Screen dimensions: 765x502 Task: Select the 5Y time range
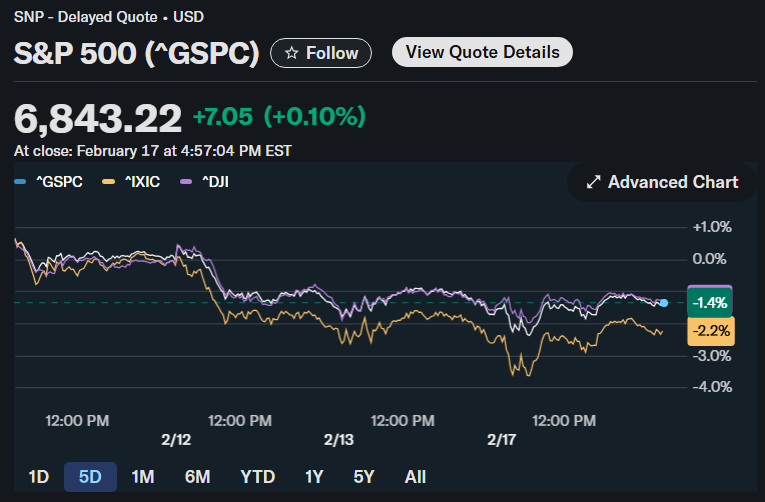(364, 477)
